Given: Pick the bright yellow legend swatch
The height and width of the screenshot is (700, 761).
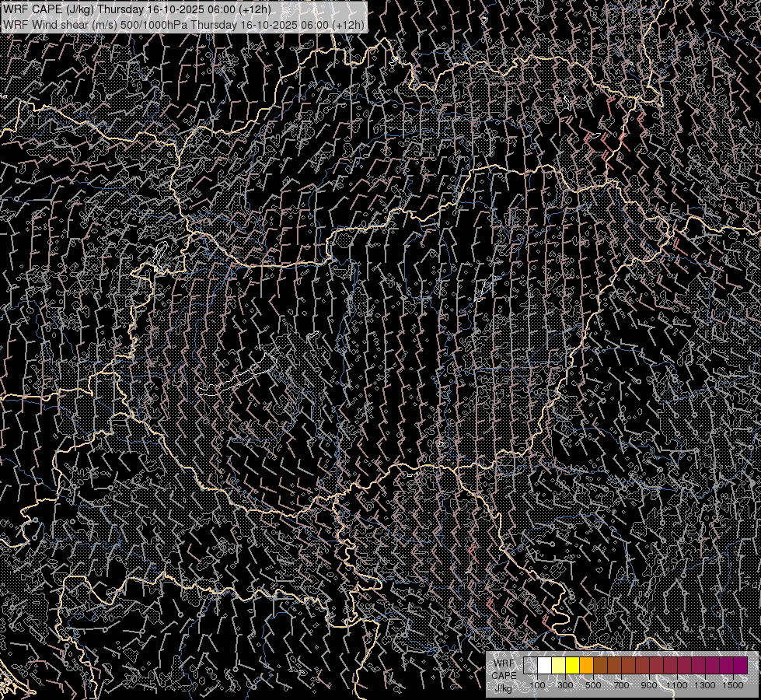Looking at the screenshot, I should click(x=573, y=665).
